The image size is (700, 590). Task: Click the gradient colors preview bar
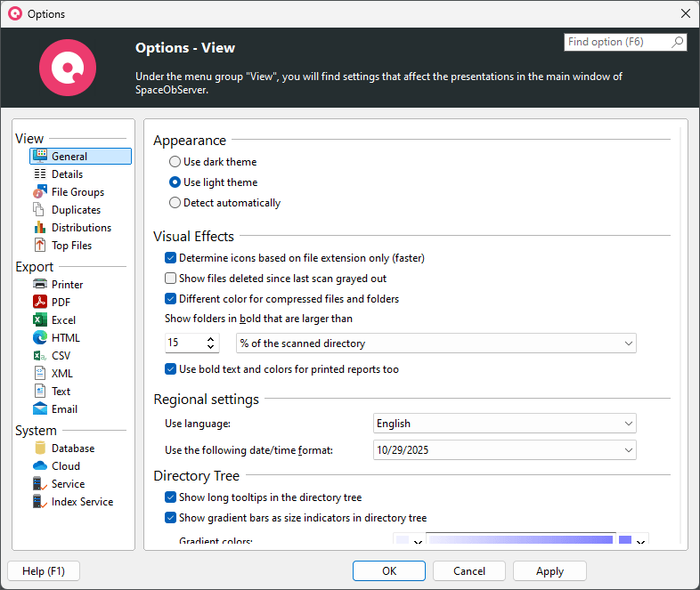(520, 540)
